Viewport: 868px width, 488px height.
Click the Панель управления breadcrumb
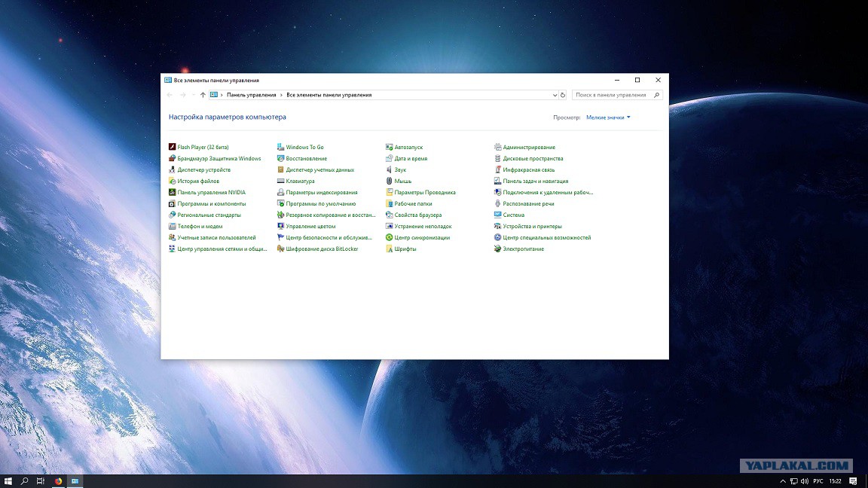[252, 95]
